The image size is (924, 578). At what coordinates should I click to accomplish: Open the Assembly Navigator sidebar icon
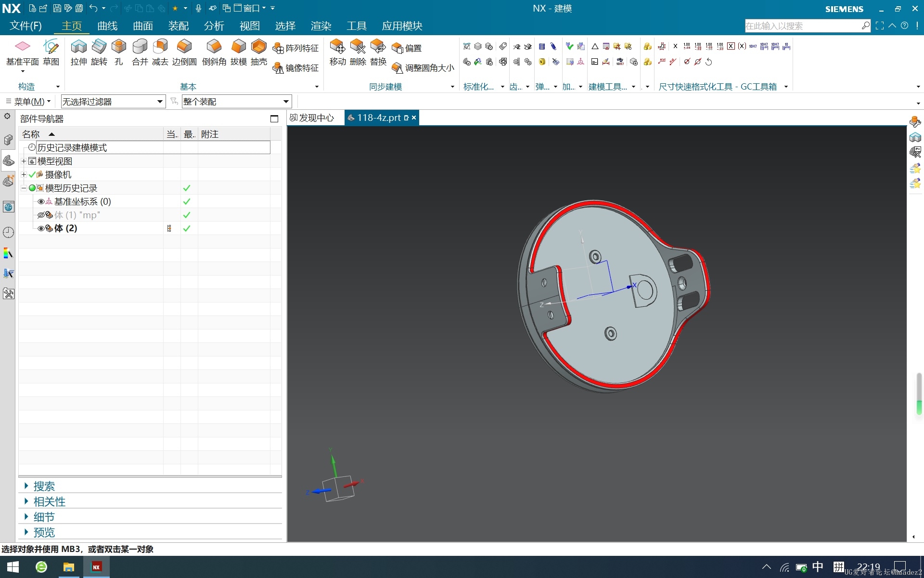pyautogui.click(x=8, y=140)
